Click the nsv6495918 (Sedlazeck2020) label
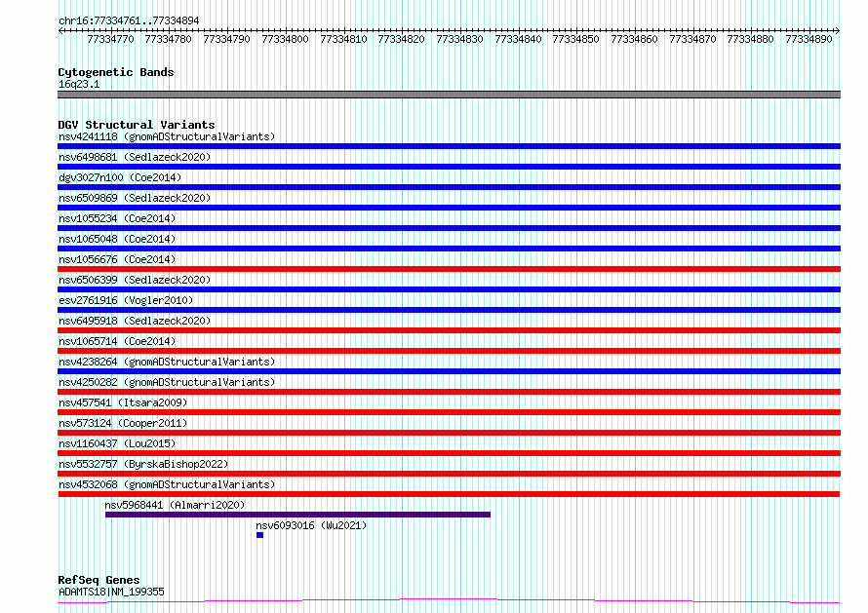 (x=135, y=321)
